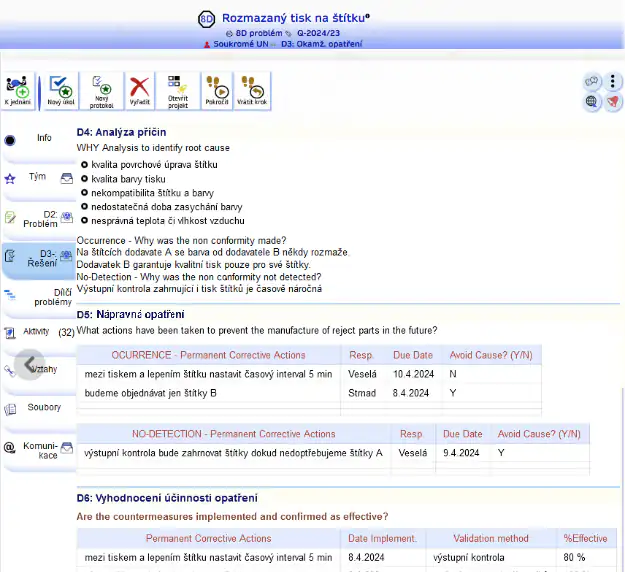This screenshot has height=572, width=625.
Task: Collapse the sidebar with the left chevron
Action: (31, 364)
